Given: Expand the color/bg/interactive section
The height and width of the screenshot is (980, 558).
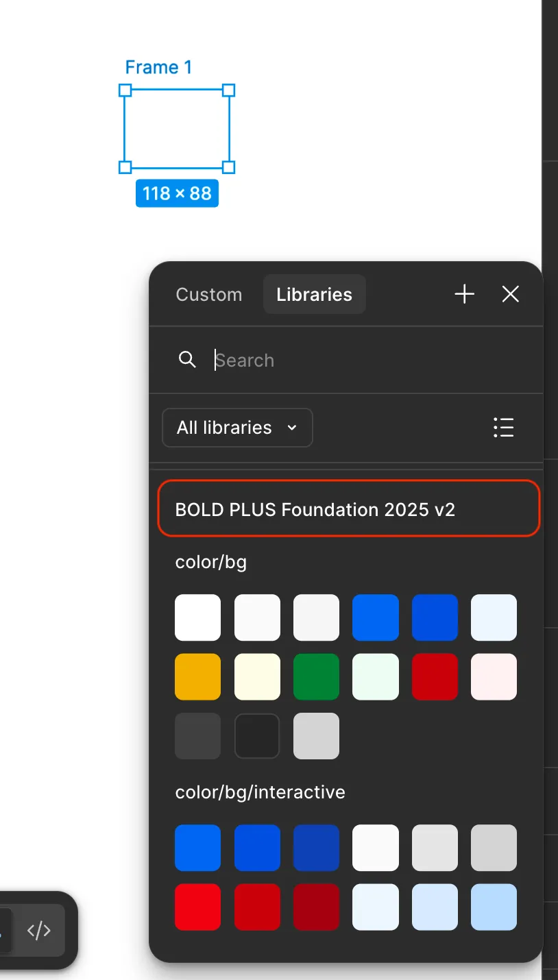Looking at the screenshot, I should point(259,792).
